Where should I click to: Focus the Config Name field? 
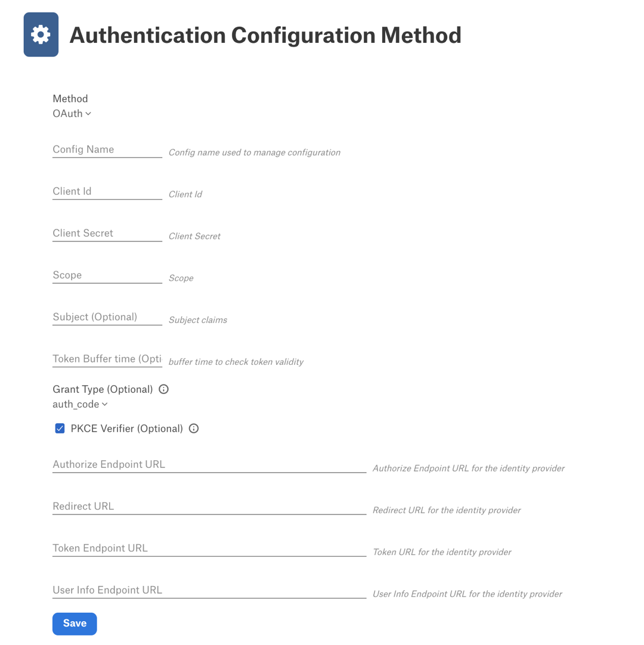point(107,150)
